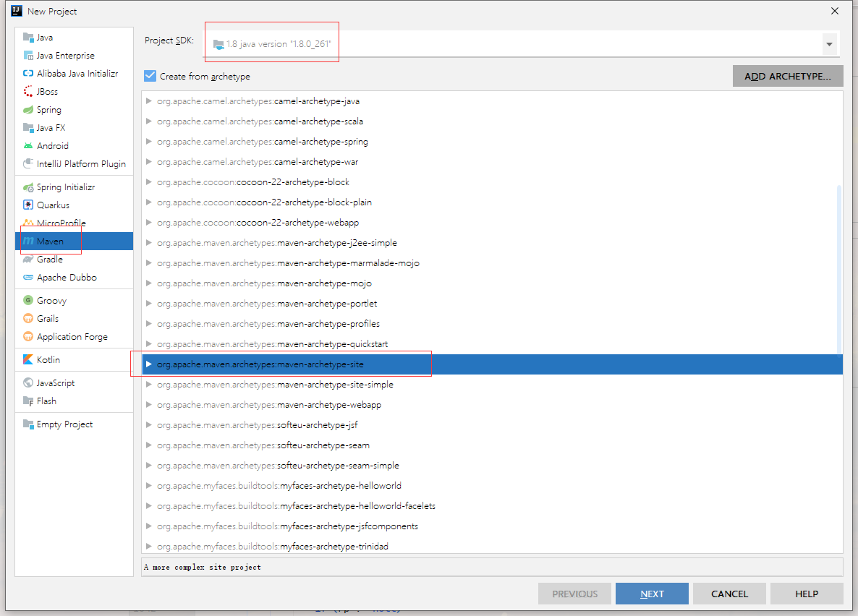The width and height of the screenshot is (858, 616).
Task: Click the Flash folder icon
Action: (x=28, y=401)
